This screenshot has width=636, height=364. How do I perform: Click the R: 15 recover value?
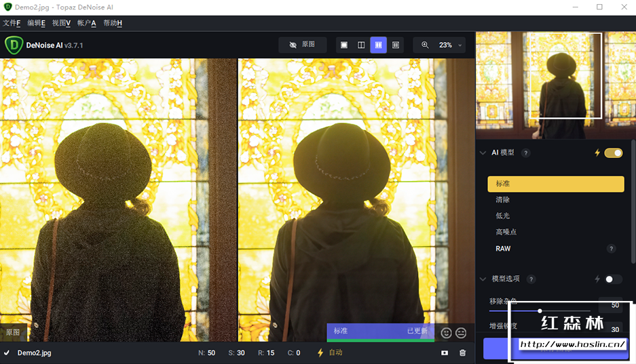tap(266, 352)
